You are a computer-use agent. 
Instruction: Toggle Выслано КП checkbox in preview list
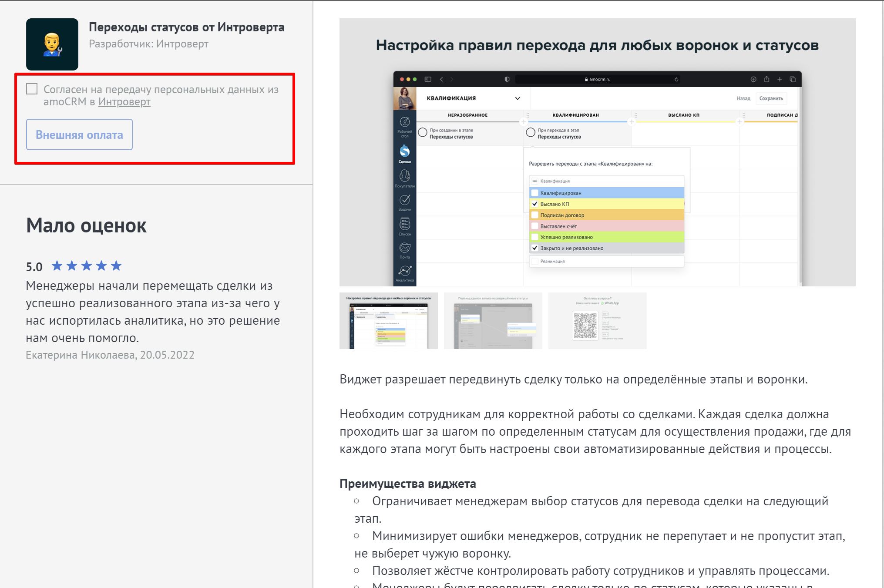pos(535,204)
